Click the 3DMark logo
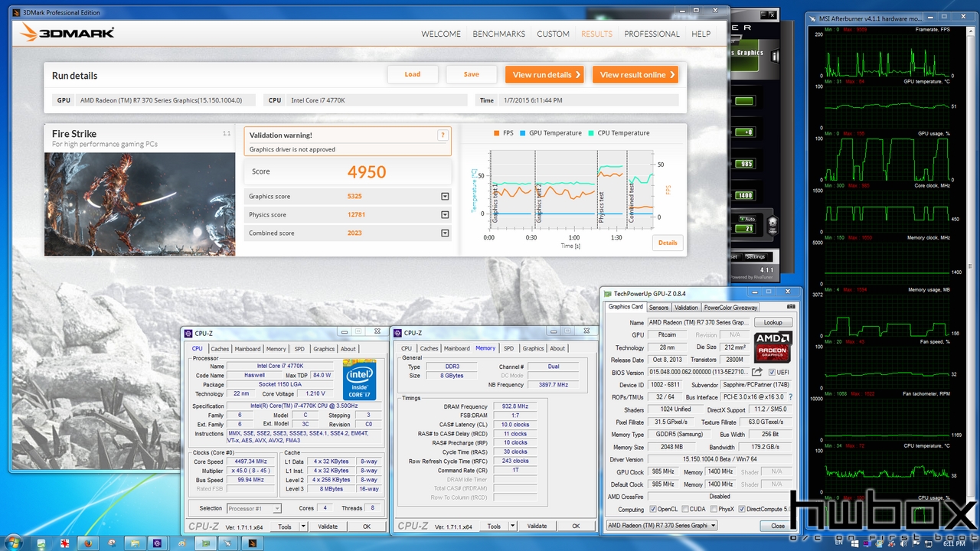The image size is (980, 551). 67,32
